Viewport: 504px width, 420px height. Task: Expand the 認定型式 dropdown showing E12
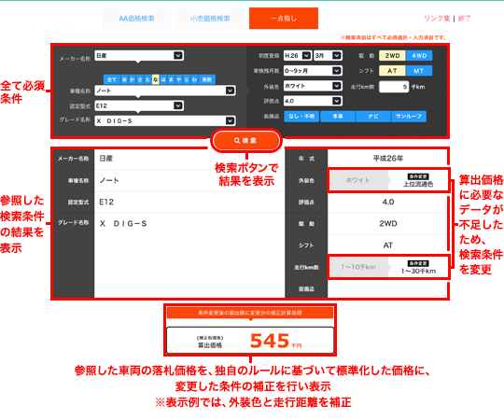139,105
